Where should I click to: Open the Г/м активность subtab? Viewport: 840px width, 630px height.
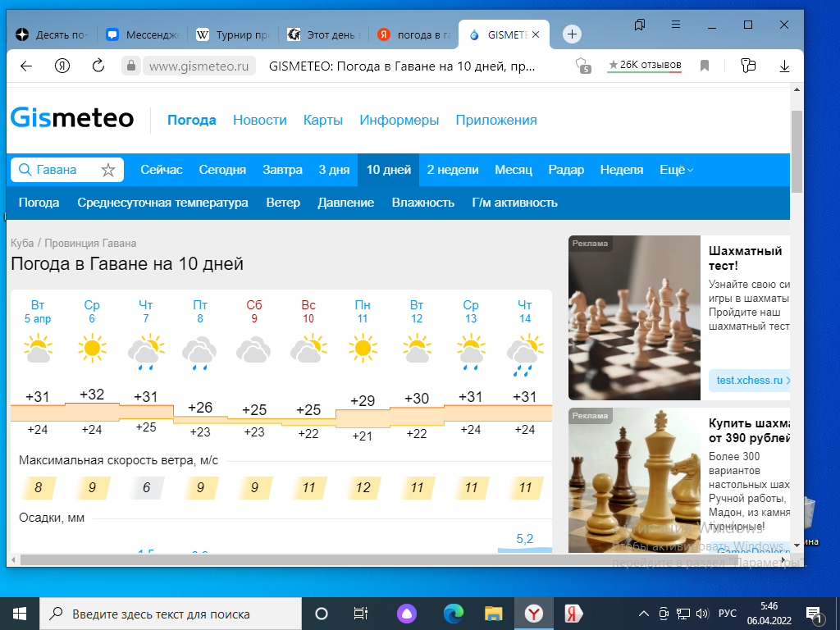point(514,203)
